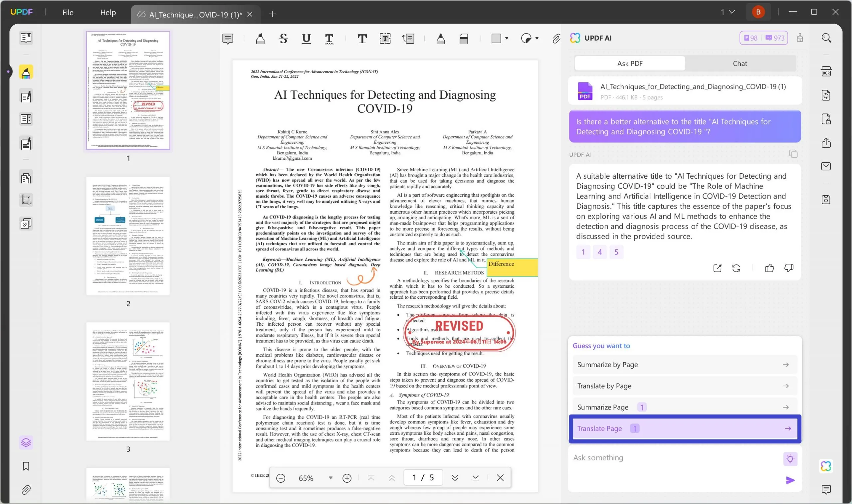Toggle the lightbulb prompt suggestions
Viewport: 852px width, 504px height.
click(x=790, y=459)
